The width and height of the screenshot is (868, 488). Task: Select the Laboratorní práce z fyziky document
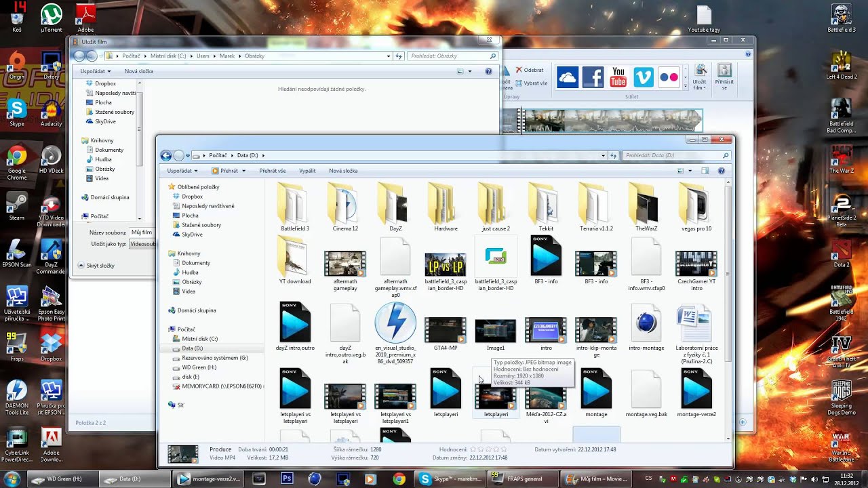(x=696, y=333)
